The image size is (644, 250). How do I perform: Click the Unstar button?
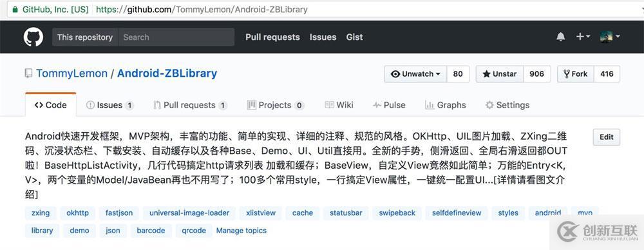click(x=500, y=74)
